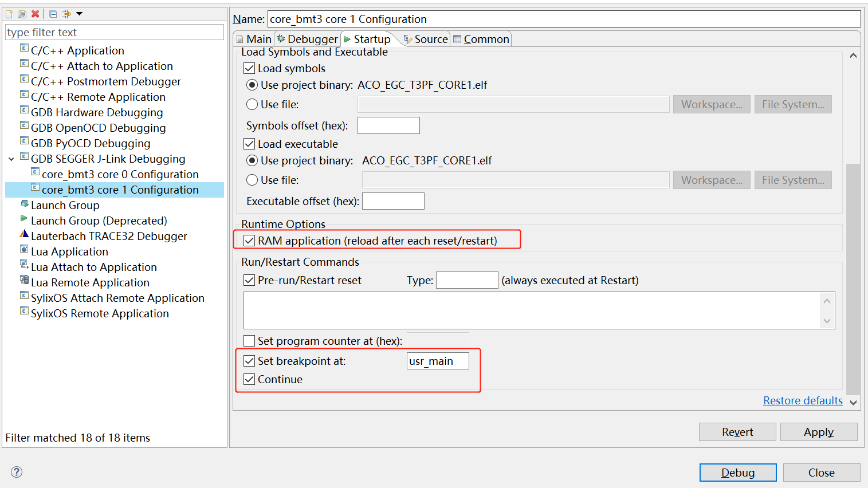Select the C/C++ Application icon in the tree
868x488 pixels.
(24, 48)
